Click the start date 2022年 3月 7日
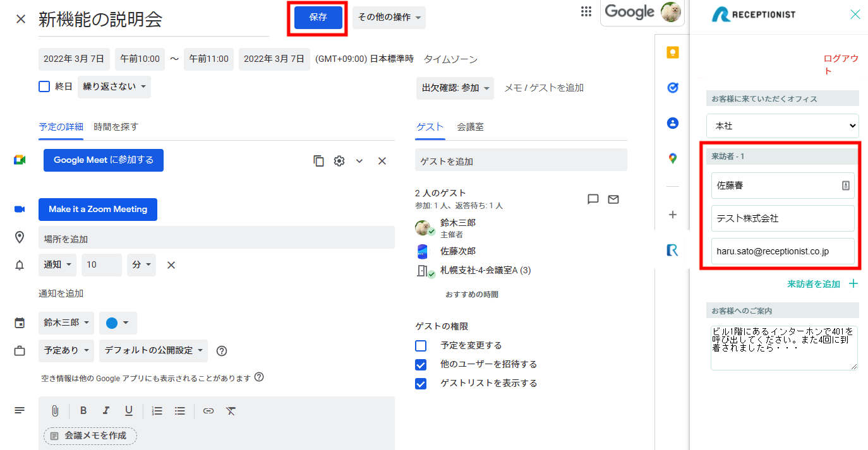The height and width of the screenshot is (450, 868). 74,59
